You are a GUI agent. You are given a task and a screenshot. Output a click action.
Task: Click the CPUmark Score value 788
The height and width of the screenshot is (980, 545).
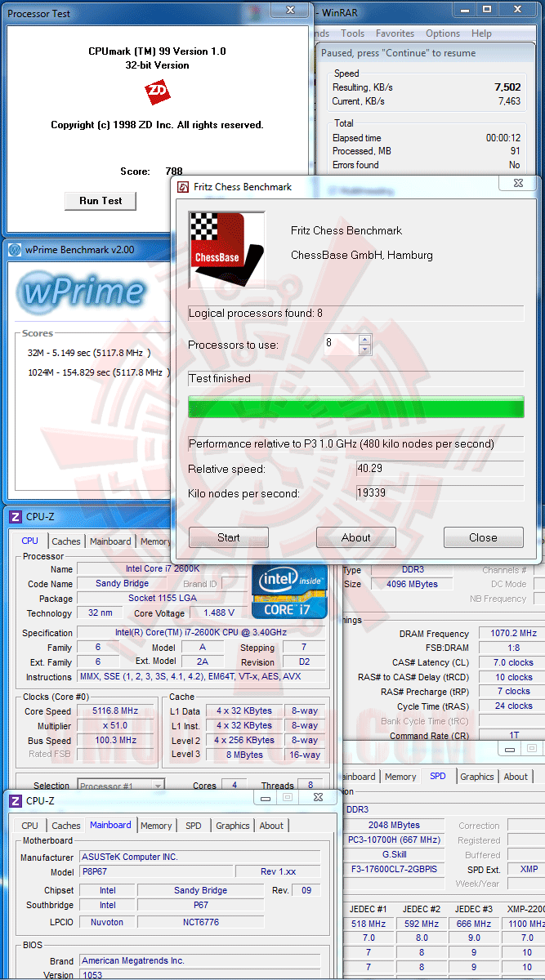coord(174,171)
